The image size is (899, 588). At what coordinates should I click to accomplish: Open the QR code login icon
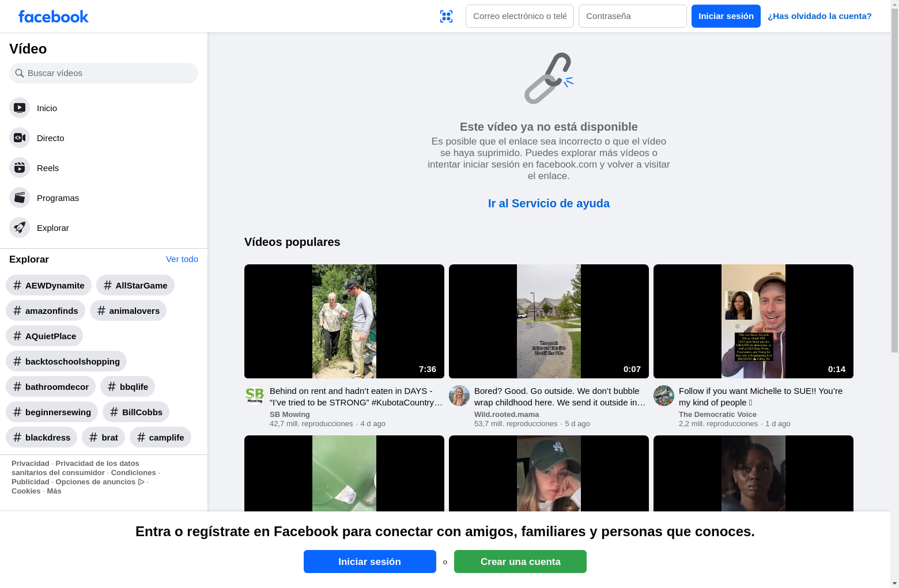tap(446, 16)
